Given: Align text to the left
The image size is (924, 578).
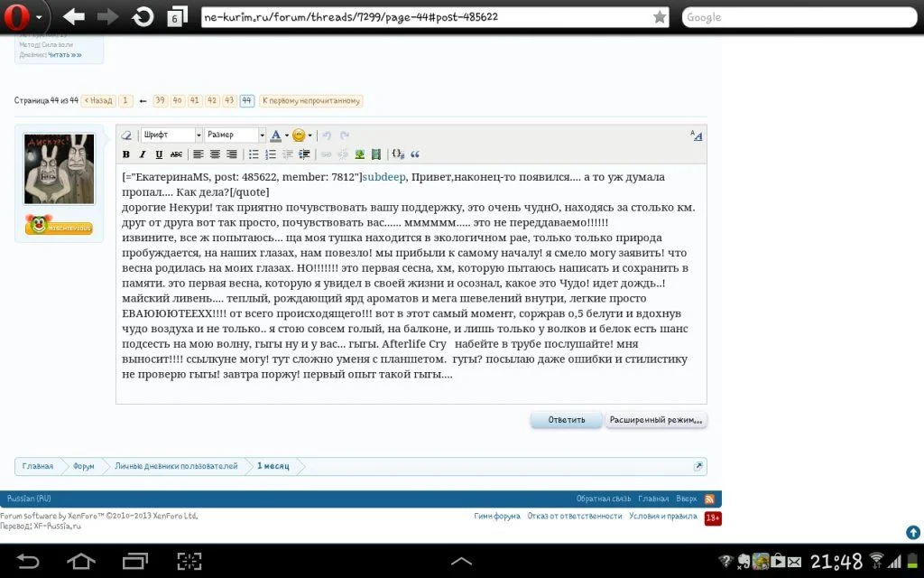Looking at the screenshot, I should pos(198,154).
